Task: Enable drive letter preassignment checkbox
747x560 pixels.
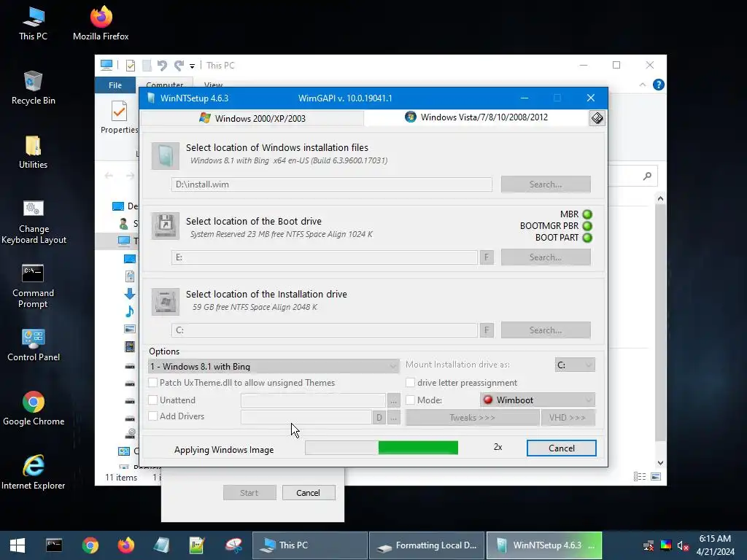Action: [410, 382]
